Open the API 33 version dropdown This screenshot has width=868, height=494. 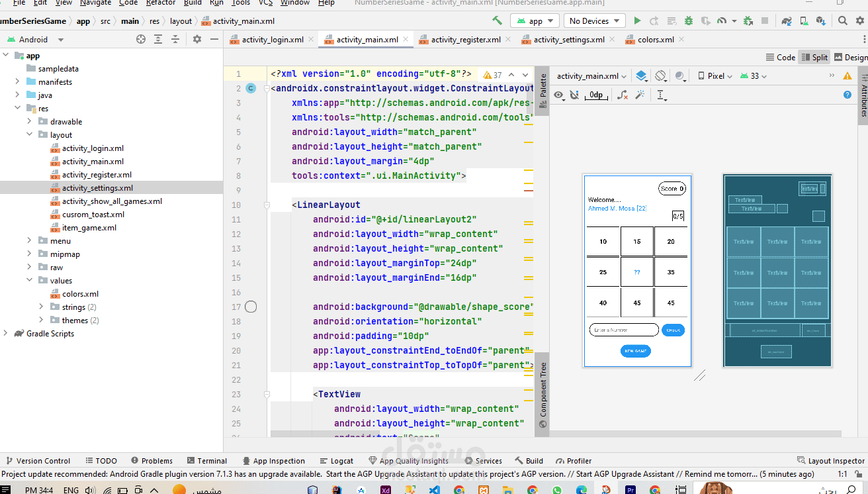tap(754, 76)
